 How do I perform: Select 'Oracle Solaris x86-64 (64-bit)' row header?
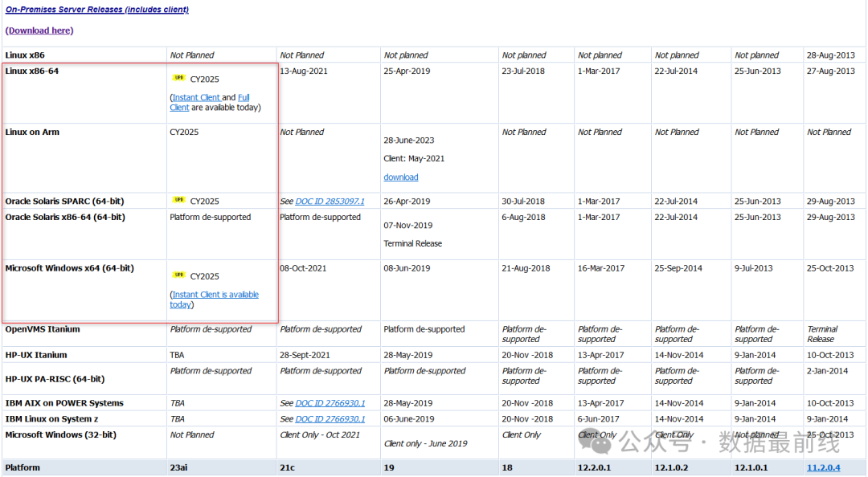tap(65, 217)
